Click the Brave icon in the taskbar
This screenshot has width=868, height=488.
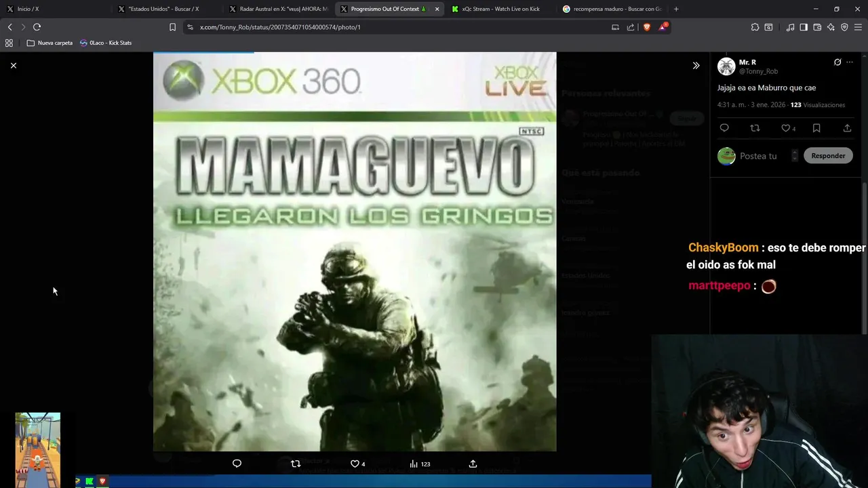(x=102, y=481)
